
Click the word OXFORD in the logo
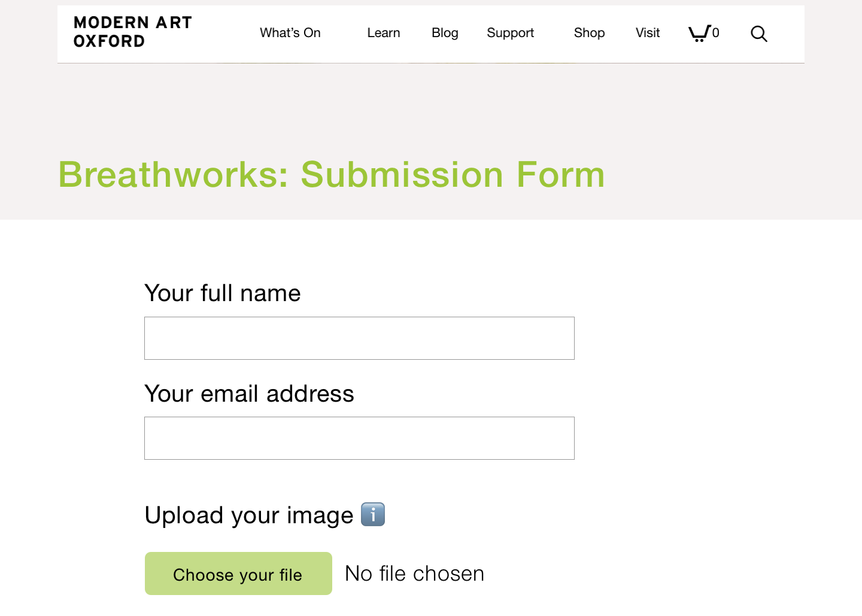pyautogui.click(x=110, y=41)
